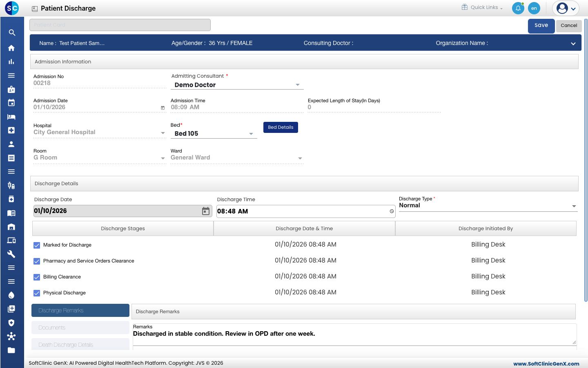Change language via the en button
Screen dimensions: 588x368
534,8
